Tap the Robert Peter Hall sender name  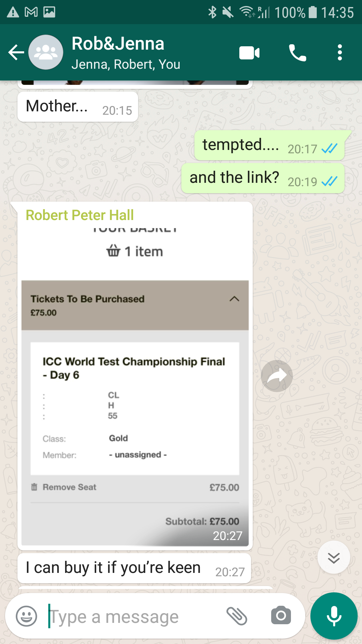coord(80,215)
